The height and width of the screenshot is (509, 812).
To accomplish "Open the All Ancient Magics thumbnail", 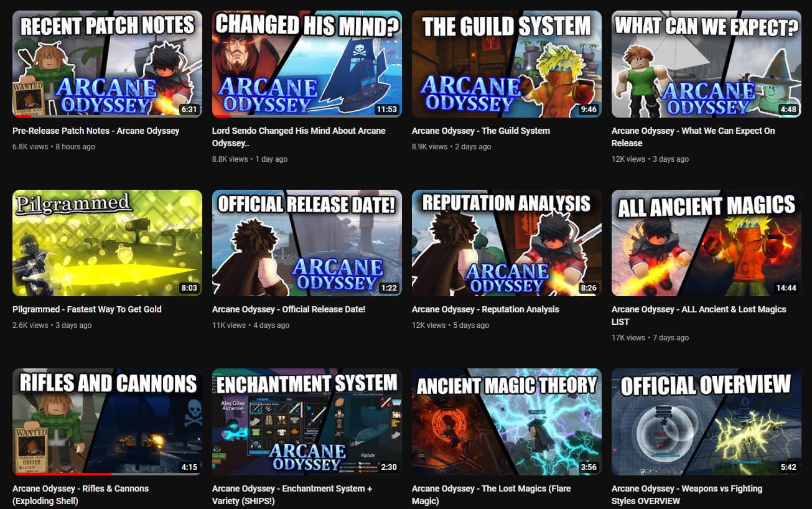I will coord(706,243).
